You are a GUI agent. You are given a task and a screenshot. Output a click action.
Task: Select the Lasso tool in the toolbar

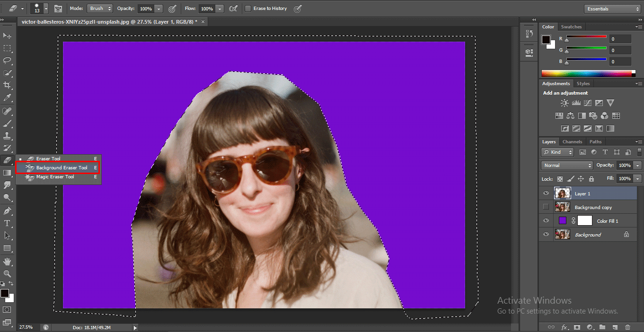[x=7, y=61]
